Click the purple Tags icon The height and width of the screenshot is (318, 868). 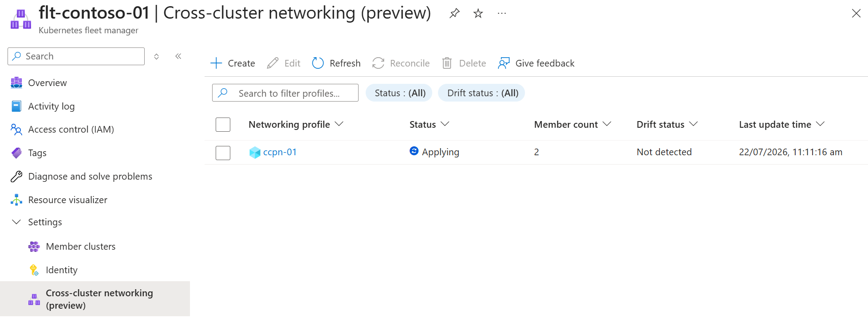pos(16,153)
